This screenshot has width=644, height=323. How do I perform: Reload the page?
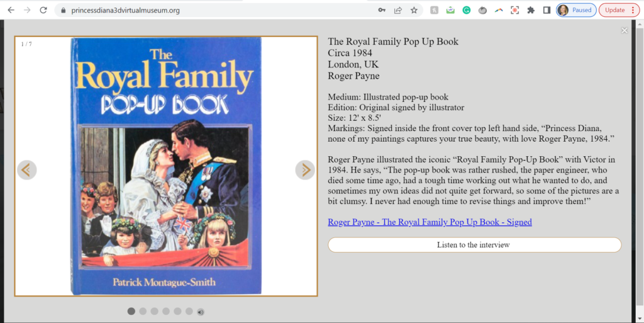point(43,10)
